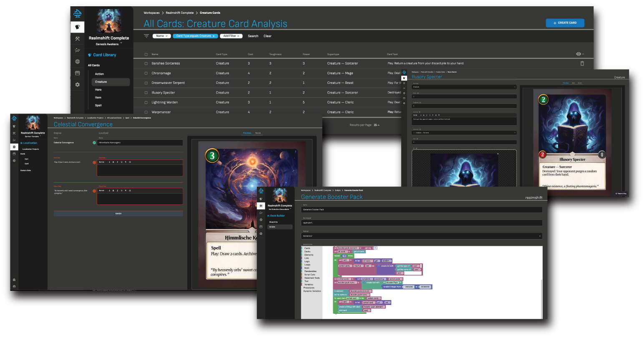Image resolution: width=644 pixels, height=338 pixels.
Task: Click the magic wand sidebar icon
Action: pos(78,50)
